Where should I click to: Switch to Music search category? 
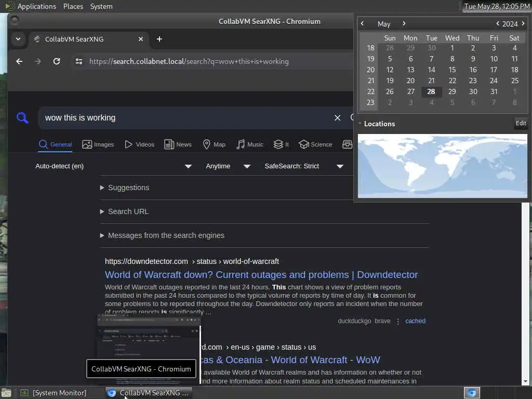(250, 144)
